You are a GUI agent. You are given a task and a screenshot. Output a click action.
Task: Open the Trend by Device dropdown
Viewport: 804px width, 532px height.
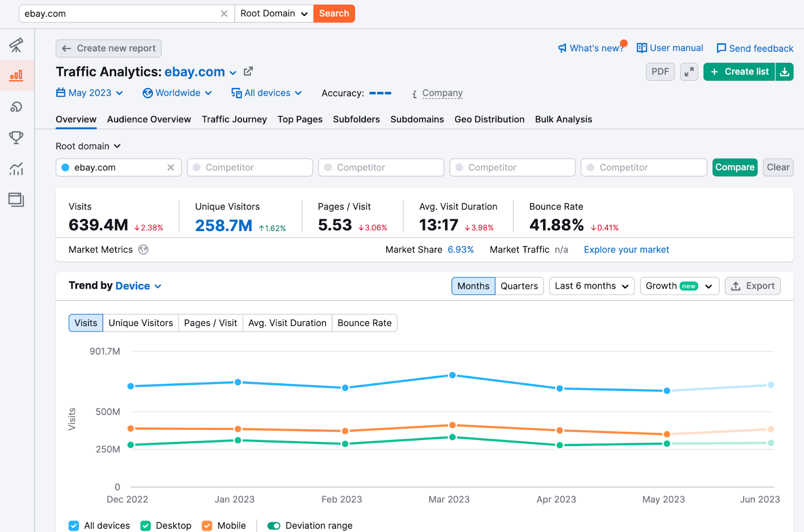tap(139, 286)
